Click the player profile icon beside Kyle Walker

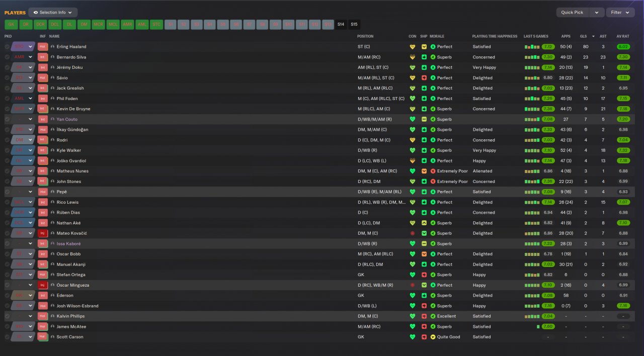[52, 150]
